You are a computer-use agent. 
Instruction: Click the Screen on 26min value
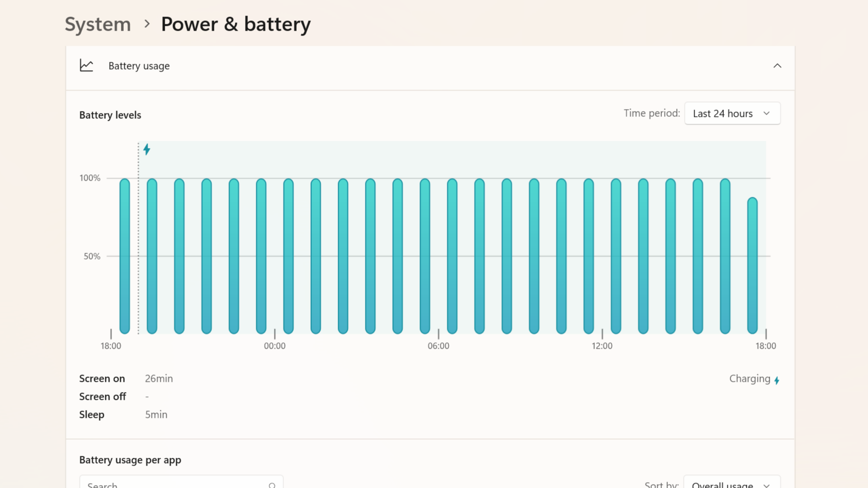159,378
